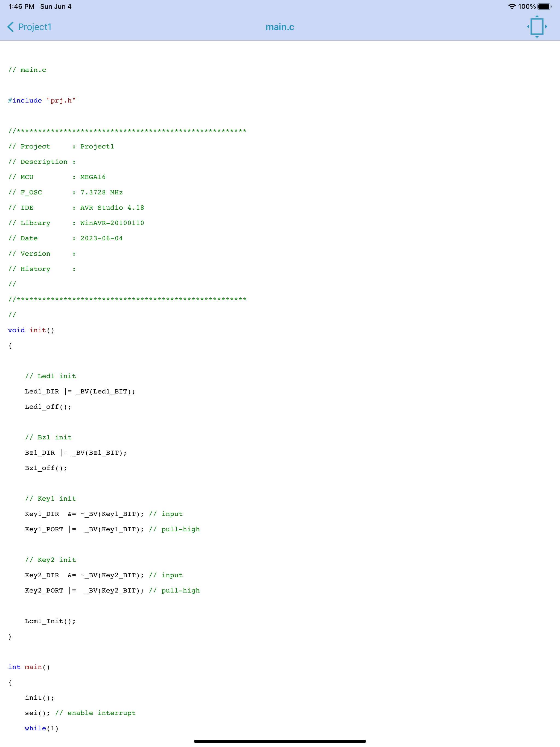Place cursor on #include "prj.h" line

[x=42, y=101]
